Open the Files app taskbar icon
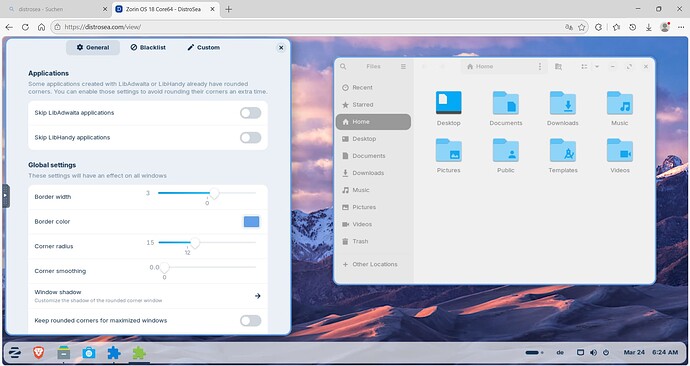 tap(64, 352)
